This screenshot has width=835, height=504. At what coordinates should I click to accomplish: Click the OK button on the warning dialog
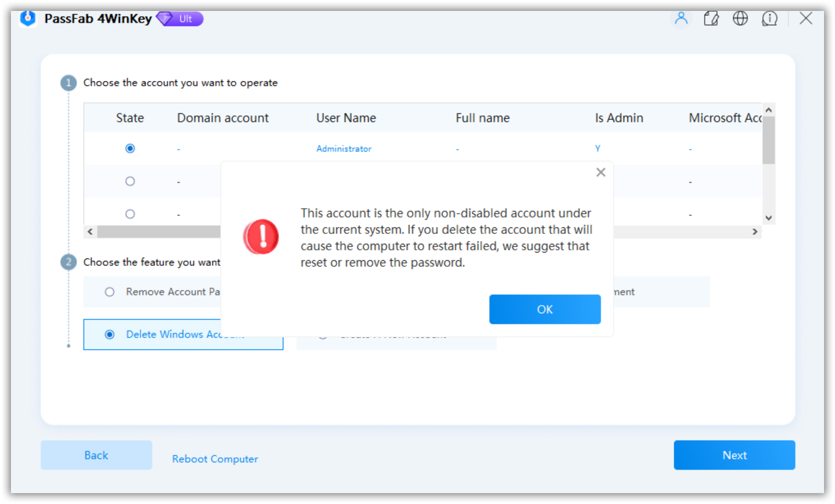tap(545, 309)
